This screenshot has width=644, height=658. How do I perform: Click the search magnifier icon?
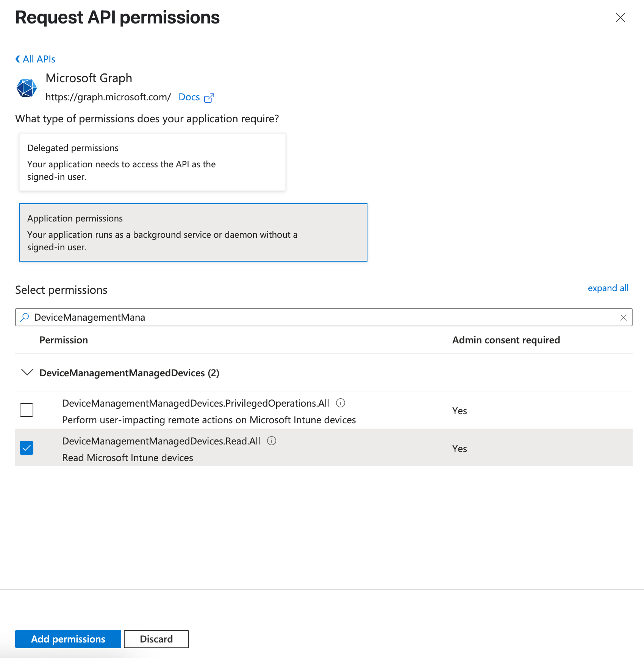tap(25, 317)
